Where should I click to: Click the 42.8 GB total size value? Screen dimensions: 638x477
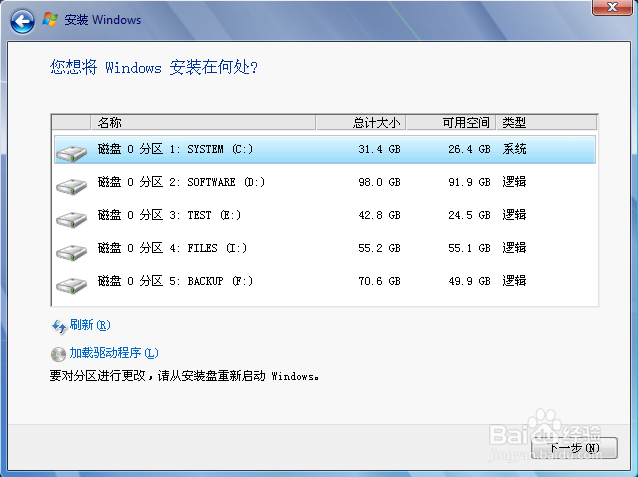379,215
